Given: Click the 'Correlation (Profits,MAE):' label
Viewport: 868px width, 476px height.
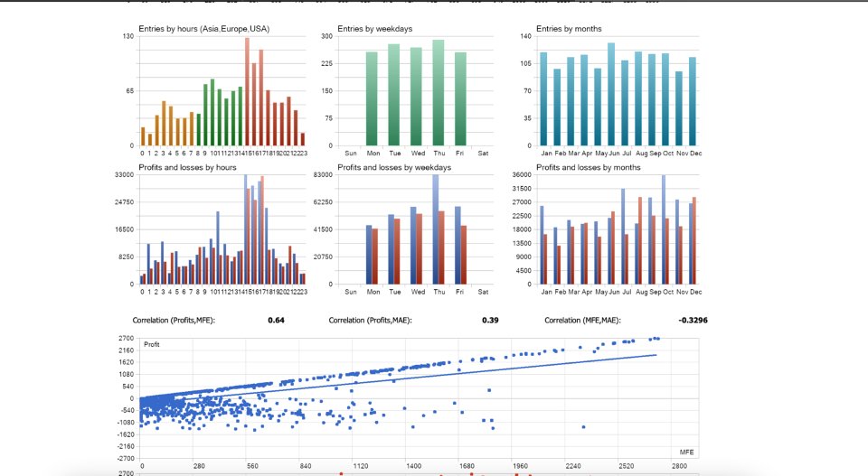Looking at the screenshot, I should point(371,320).
